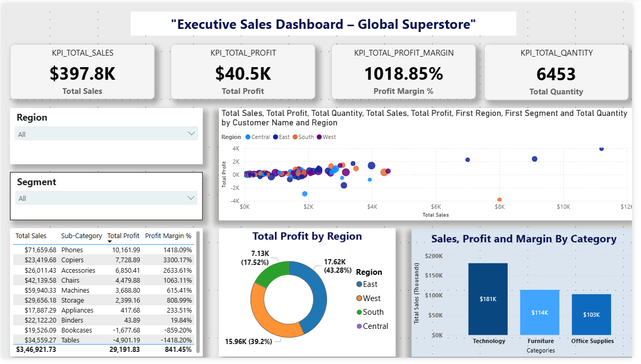
Task: Sort table by Total Sales column header
Action: coord(31,236)
